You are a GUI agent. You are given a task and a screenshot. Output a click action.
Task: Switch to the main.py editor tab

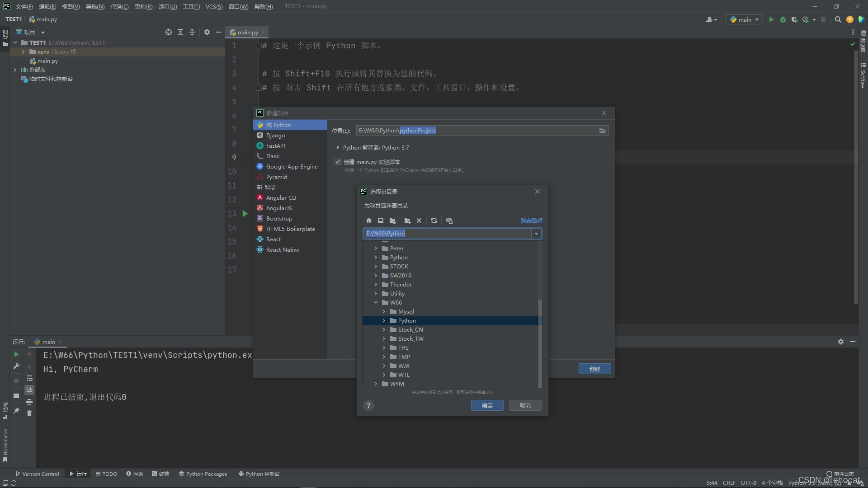[247, 32]
